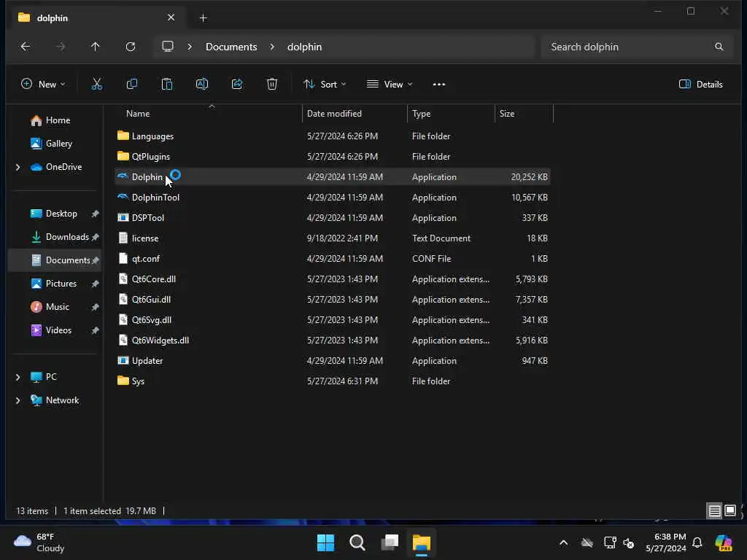Screen dimensions: 747x560
Task: Click the Languages folder icon
Action: pos(123,136)
